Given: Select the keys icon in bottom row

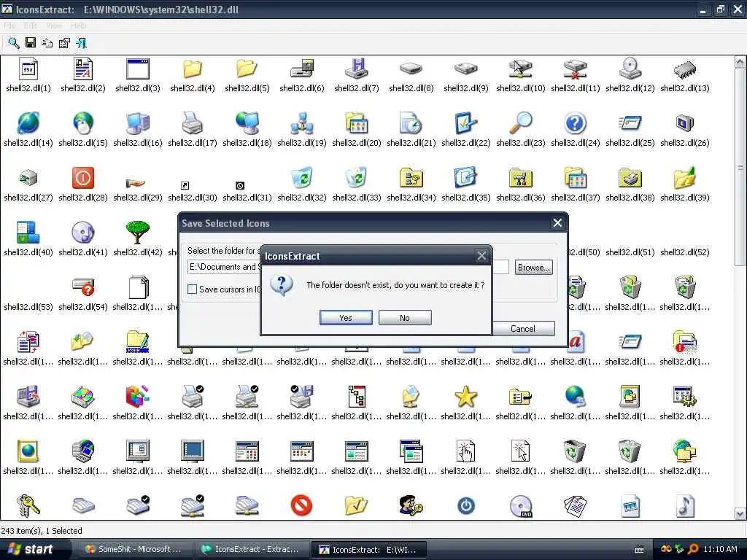Looking at the screenshot, I should 28,506.
